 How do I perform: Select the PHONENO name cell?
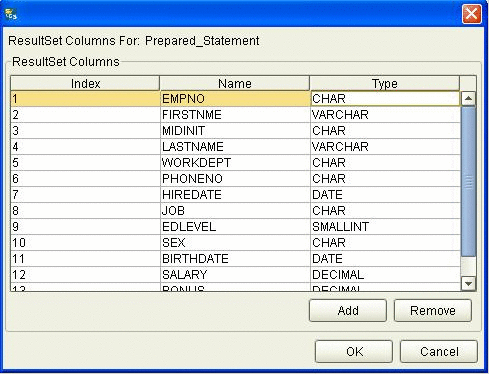pos(235,179)
